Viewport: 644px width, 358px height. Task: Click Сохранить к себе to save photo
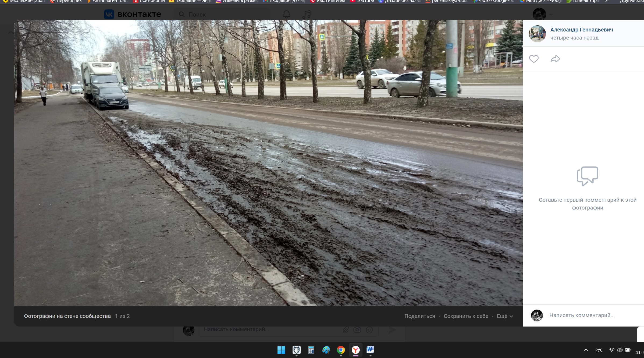[466, 316]
